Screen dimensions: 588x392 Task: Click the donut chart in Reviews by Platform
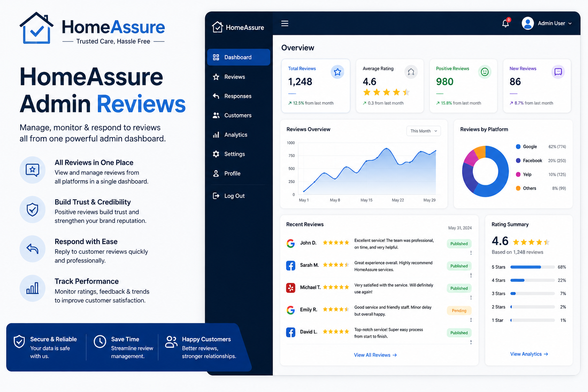tap(485, 171)
